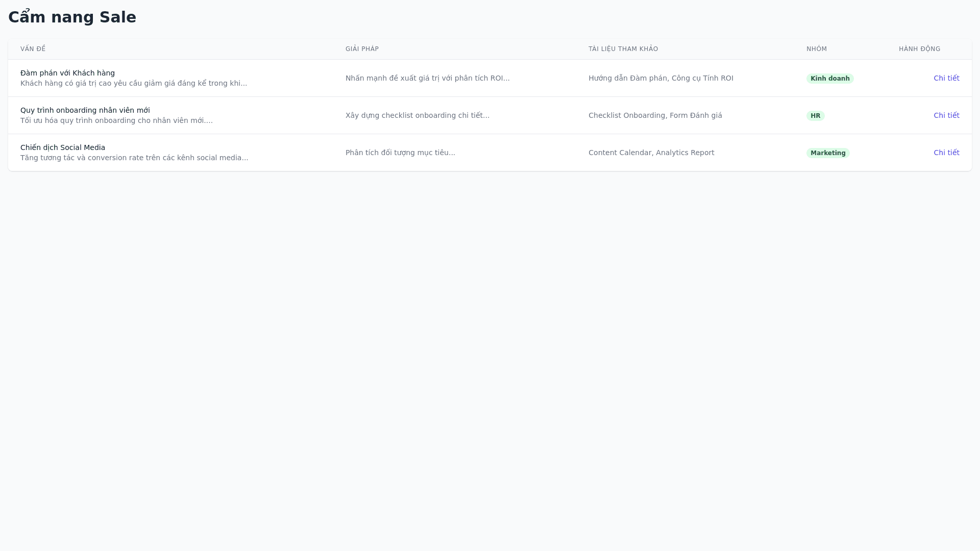Viewport: 980px width, 551px height.
Task: Select the Đàm phán với Khách hàng title
Action: (x=67, y=73)
